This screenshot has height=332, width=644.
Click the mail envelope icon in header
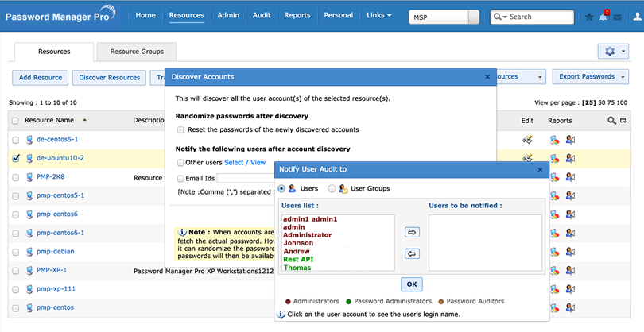click(618, 17)
